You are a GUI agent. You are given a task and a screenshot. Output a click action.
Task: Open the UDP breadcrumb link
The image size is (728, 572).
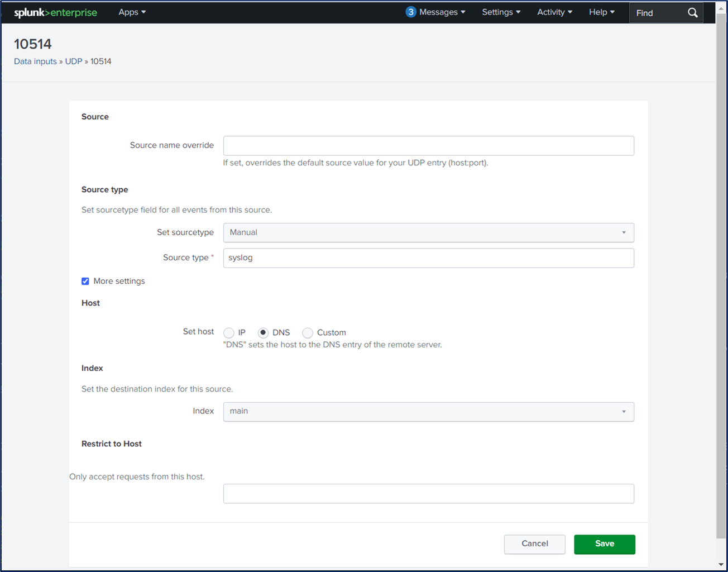tap(73, 61)
